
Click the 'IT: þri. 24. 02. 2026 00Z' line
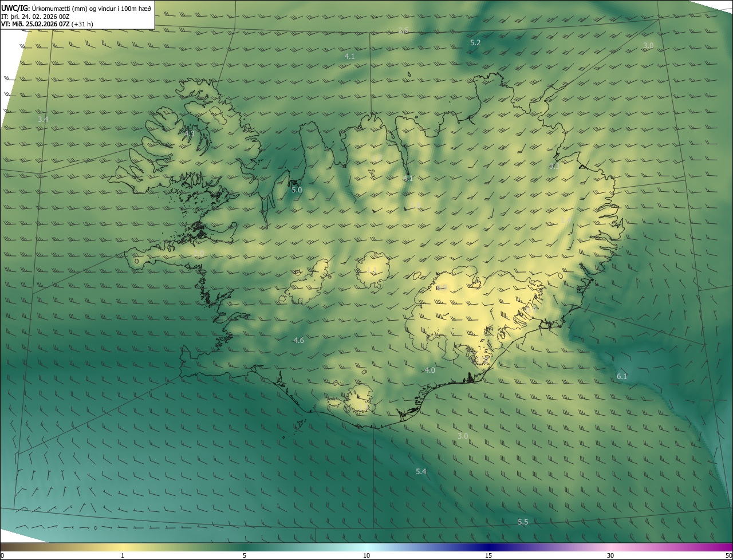[36, 17]
